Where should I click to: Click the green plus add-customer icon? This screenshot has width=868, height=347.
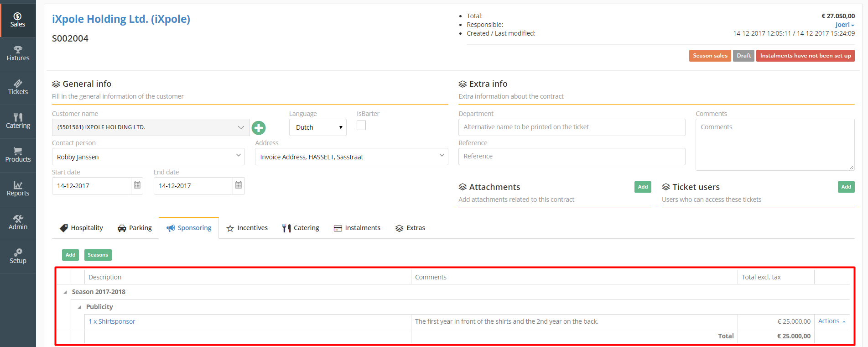259,128
